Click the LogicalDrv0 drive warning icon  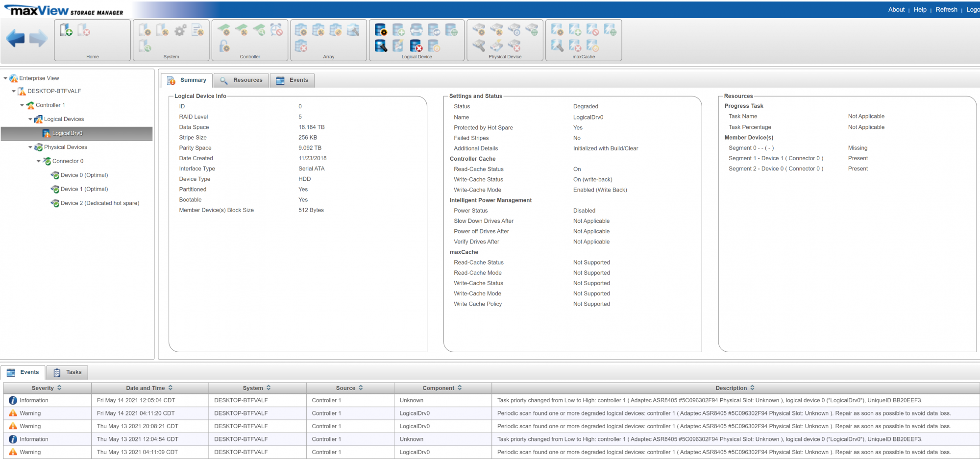46,133
